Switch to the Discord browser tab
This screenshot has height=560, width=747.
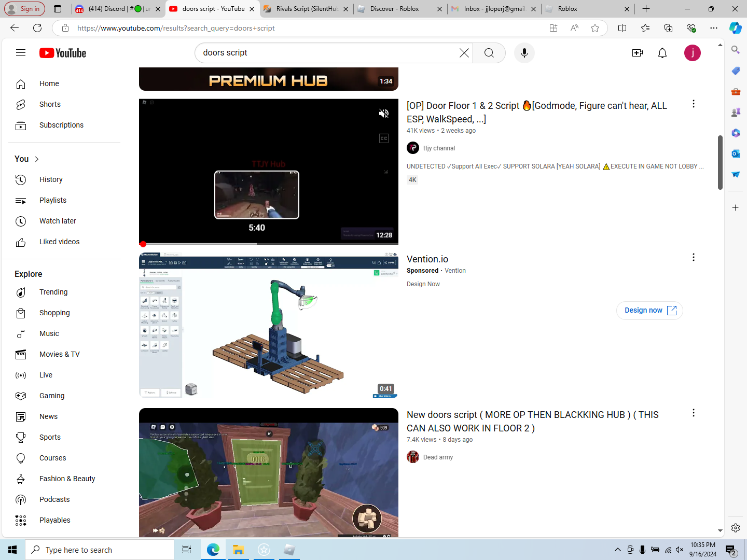[117, 9]
